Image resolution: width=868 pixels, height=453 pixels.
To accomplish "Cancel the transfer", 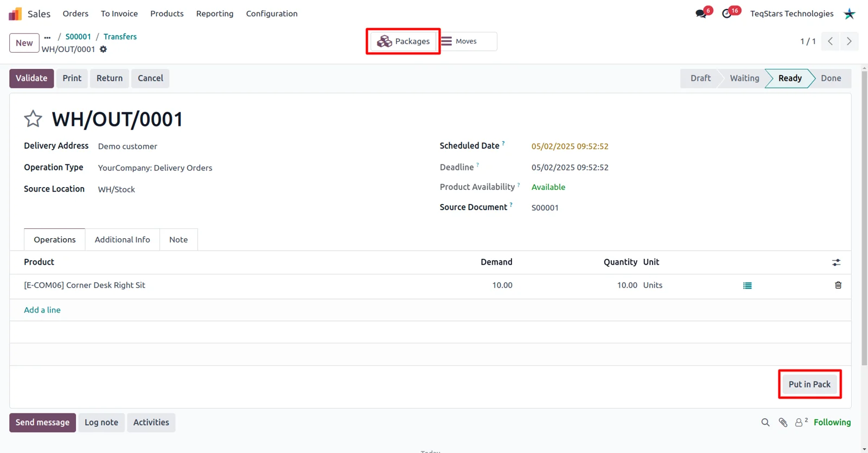I will [150, 78].
